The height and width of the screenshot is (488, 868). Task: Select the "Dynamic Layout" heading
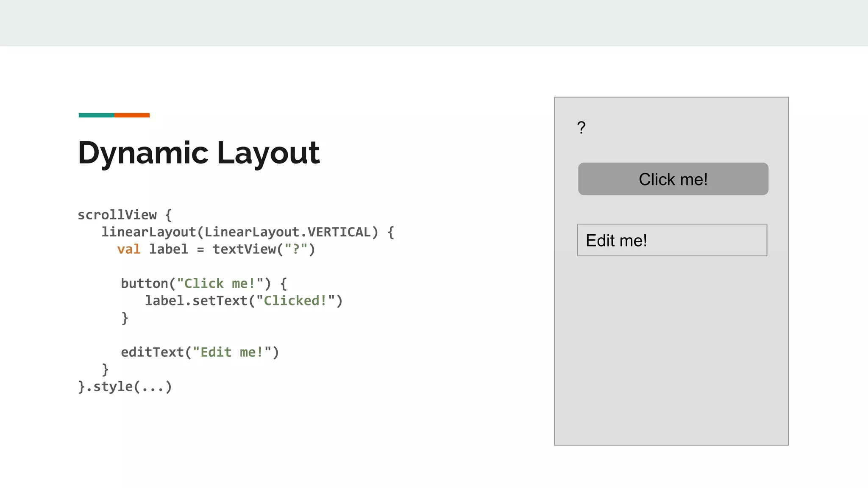point(199,153)
